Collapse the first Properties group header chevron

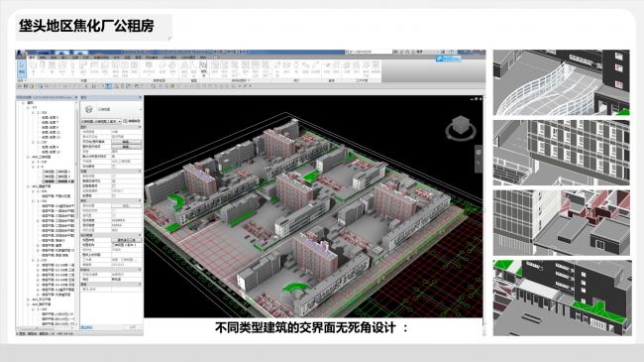140,127
